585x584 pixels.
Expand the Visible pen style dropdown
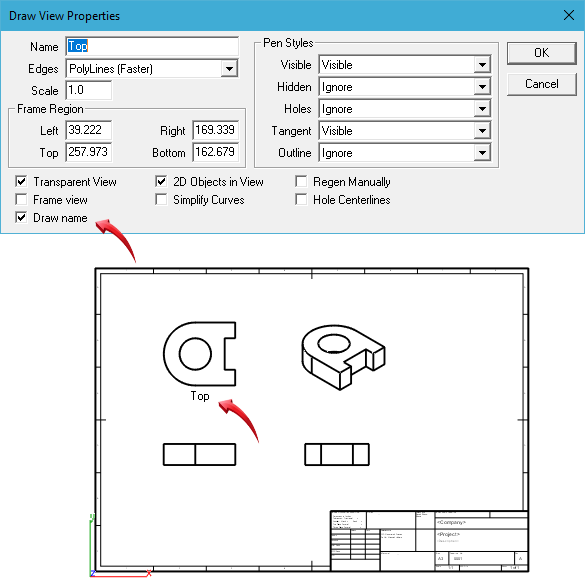pyautogui.click(x=482, y=65)
